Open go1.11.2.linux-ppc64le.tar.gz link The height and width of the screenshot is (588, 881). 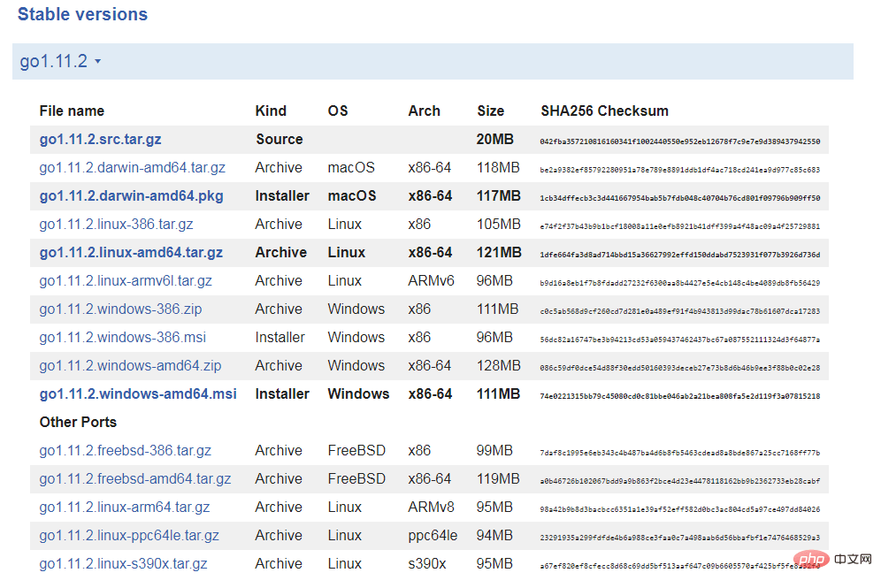point(128,535)
